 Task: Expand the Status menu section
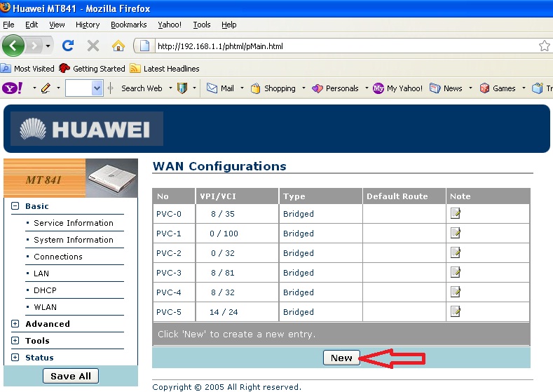coord(15,358)
